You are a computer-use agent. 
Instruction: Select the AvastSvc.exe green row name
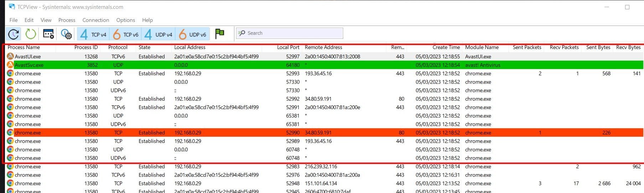tap(29, 65)
